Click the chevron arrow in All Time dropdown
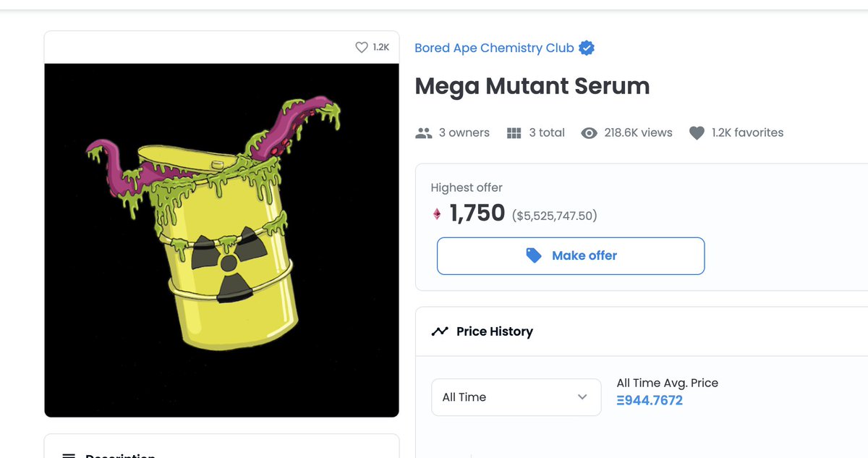The image size is (868, 458). point(582,397)
